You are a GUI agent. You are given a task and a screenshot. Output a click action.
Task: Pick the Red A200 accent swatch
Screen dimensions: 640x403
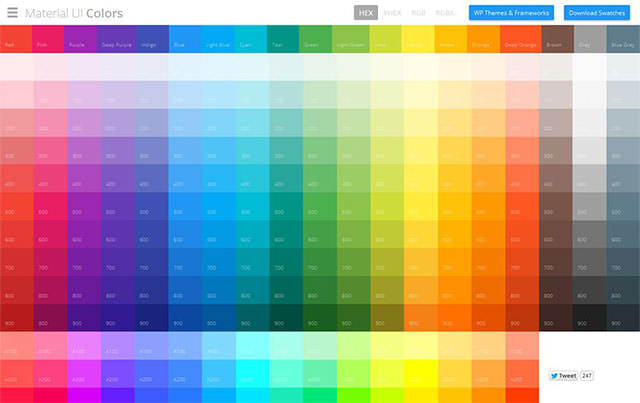(x=17, y=374)
